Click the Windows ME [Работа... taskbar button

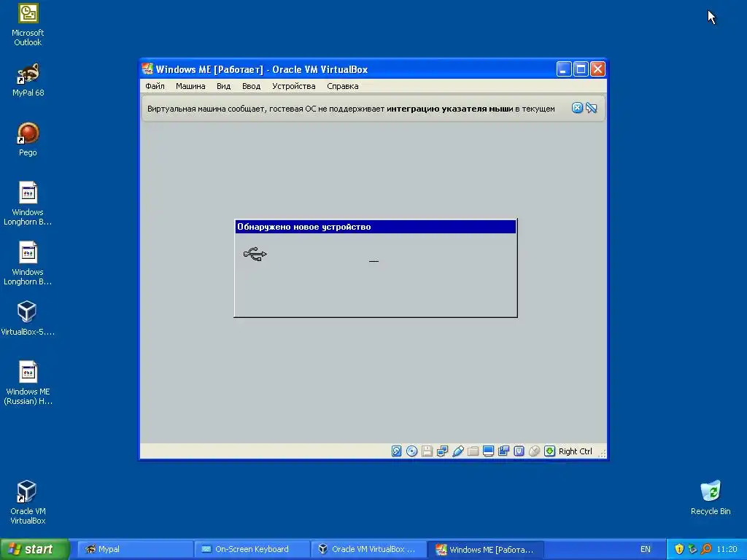click(x=485, y=549)
